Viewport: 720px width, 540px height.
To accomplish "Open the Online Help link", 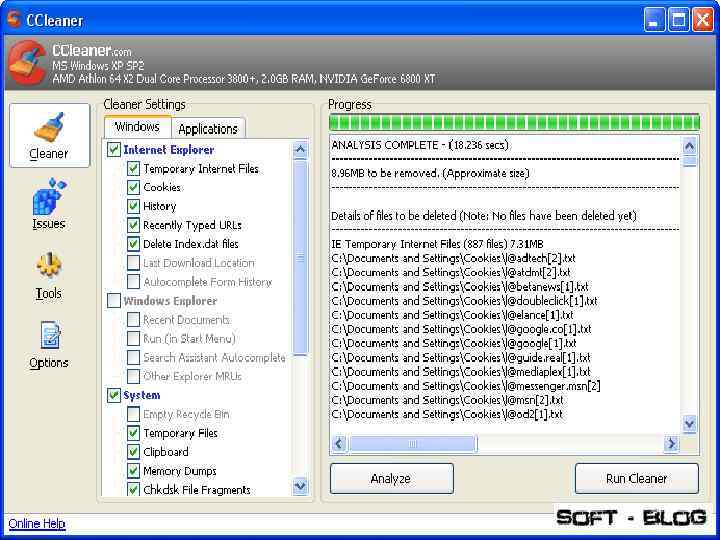I will coord(37,523).
